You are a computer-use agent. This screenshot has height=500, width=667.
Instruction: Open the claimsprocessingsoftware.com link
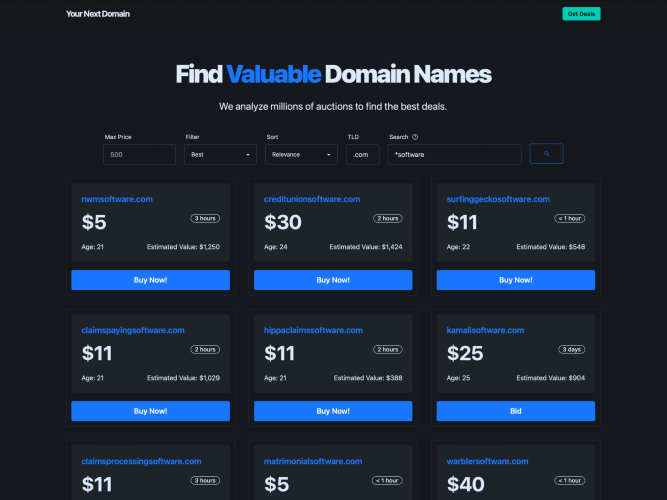[x=141, y=461]
